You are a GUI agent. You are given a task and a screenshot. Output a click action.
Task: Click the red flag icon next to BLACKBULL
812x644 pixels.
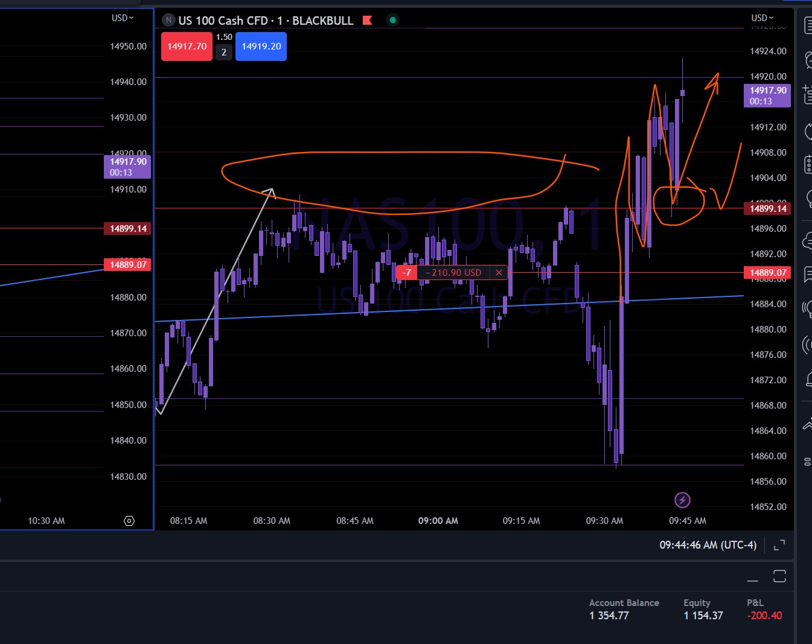pyautogui.click(x=367, y=21)
